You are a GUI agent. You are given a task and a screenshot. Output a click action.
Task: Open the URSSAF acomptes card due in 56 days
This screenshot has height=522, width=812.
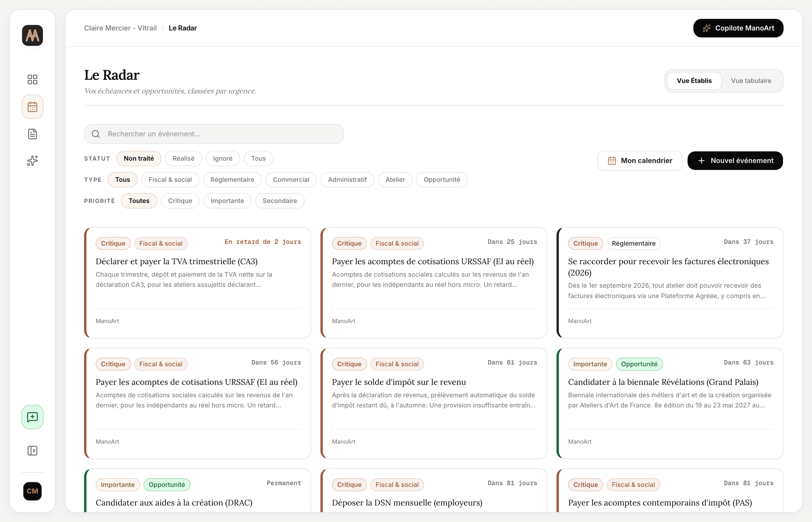pyautogui.click(x=197, y=403)
